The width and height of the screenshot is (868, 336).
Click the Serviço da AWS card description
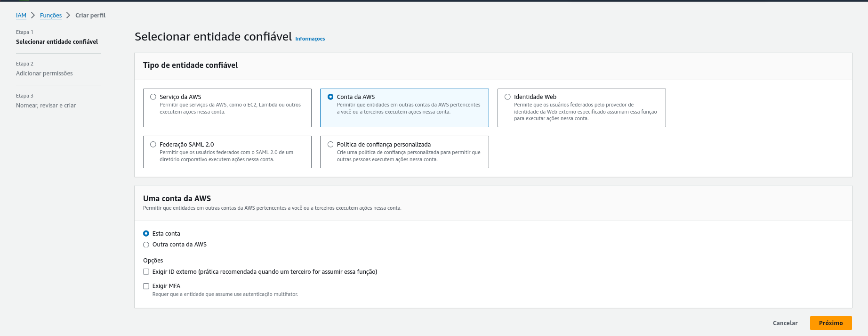pos(230,108)
